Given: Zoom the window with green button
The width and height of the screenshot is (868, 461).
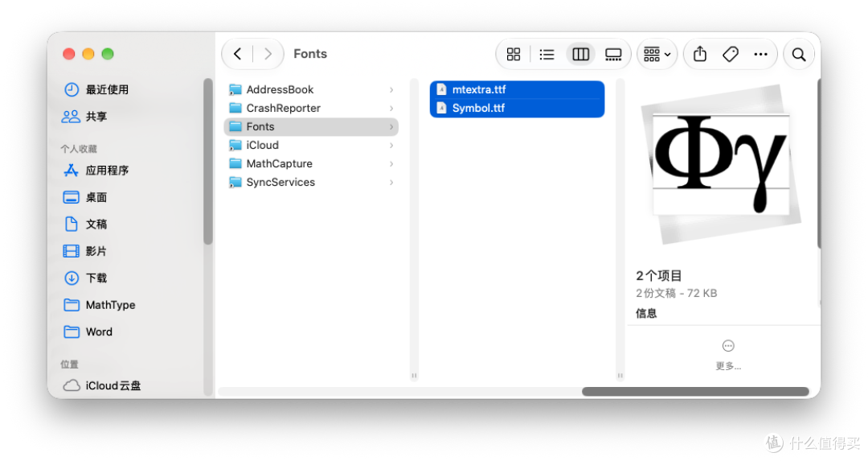Looking at the screenshot, I should 108,54.
